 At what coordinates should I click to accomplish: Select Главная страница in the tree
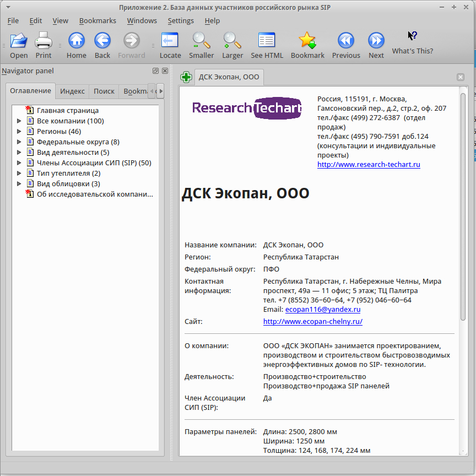click(x=68, y=111)
